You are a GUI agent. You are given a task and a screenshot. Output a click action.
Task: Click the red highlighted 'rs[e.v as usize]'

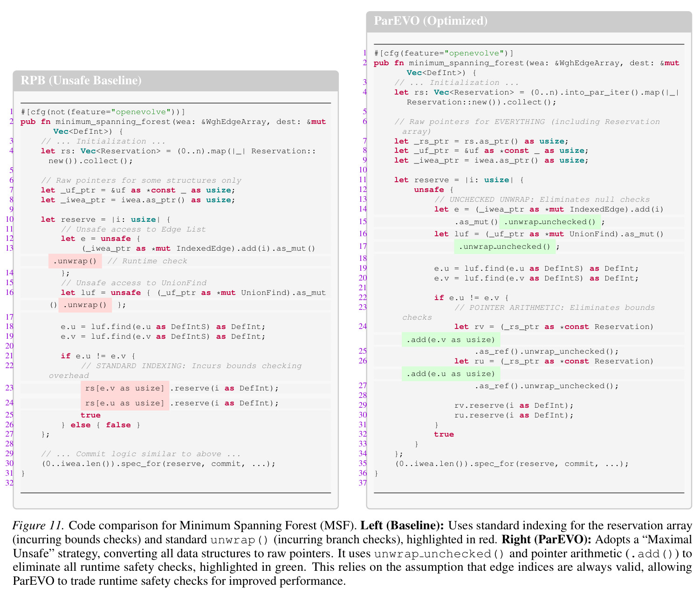pyautogui.click(x=125, y=388)
